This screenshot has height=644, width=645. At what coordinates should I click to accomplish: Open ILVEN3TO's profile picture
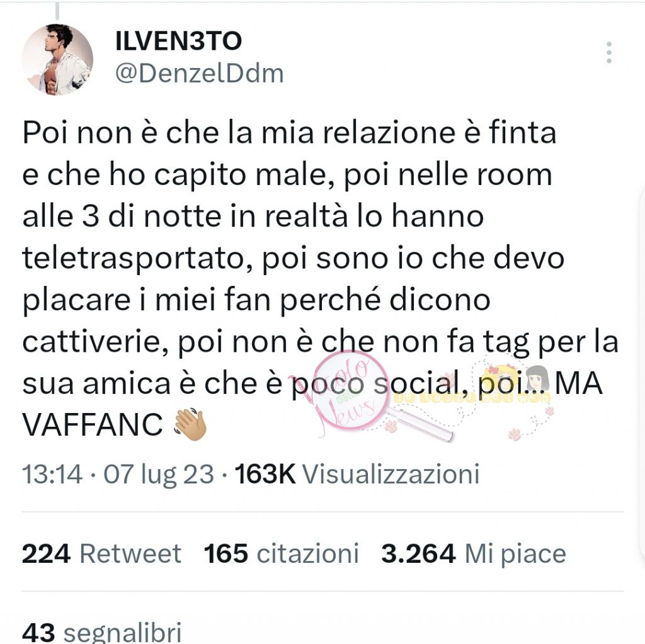(57, 60)
